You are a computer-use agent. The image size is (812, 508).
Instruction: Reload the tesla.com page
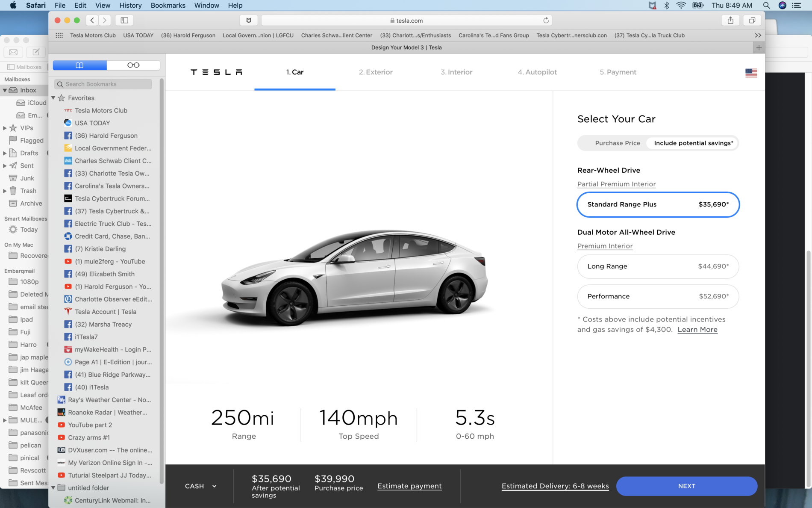546,20
